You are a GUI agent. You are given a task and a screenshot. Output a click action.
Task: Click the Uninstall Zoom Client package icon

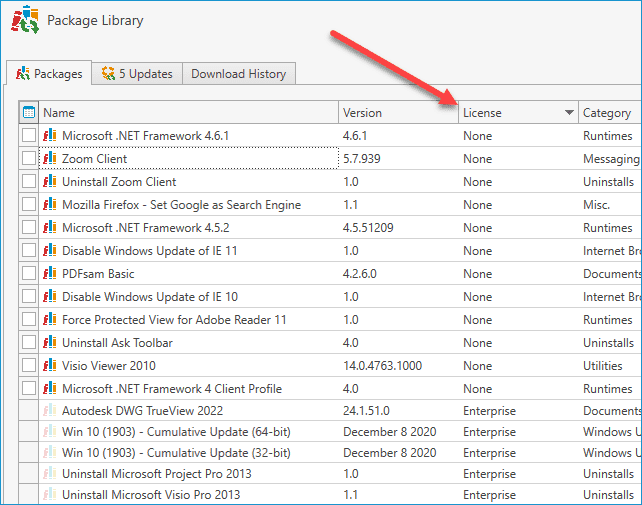(x=50, y=181)
